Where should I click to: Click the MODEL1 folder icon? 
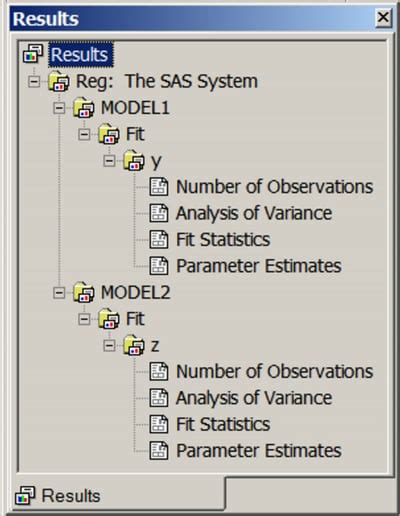(x=83, y=107)
